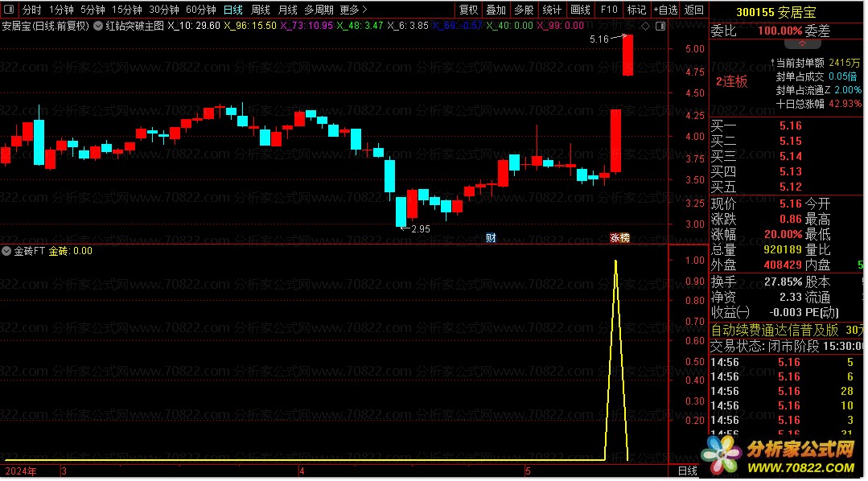868x481 pixels.
Task: Click the 总量 value 920189
Action: [783, 249]
